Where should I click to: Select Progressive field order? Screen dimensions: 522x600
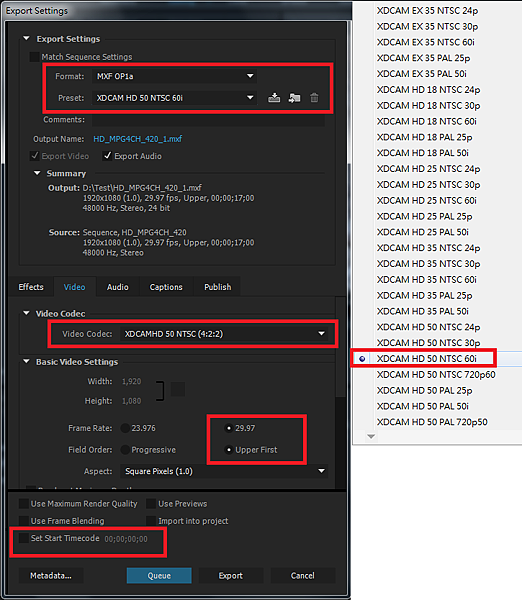tap(125, 450)
